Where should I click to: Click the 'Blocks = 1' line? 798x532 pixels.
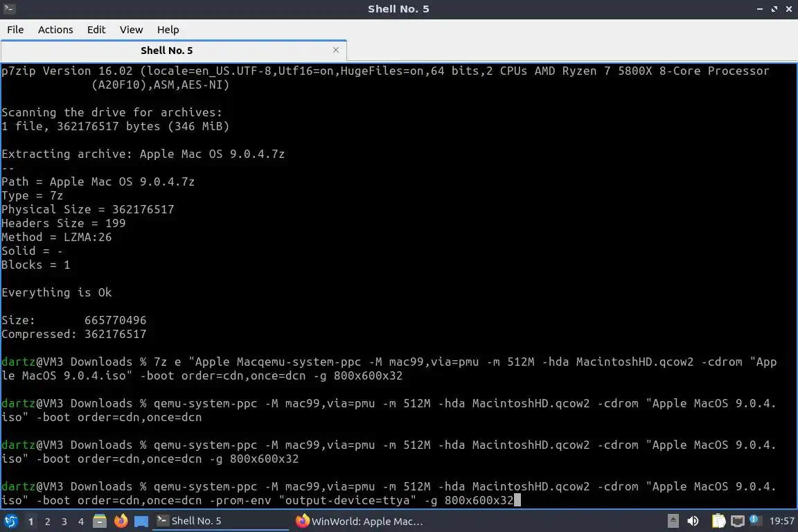35,265
